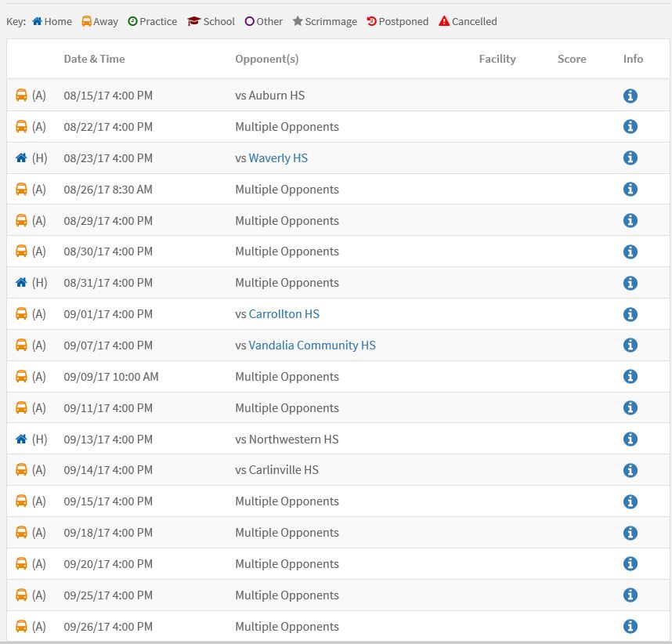
Task: Click the '09/25/17 4:00 PM' date cell
Action: (x=108, y=595)
